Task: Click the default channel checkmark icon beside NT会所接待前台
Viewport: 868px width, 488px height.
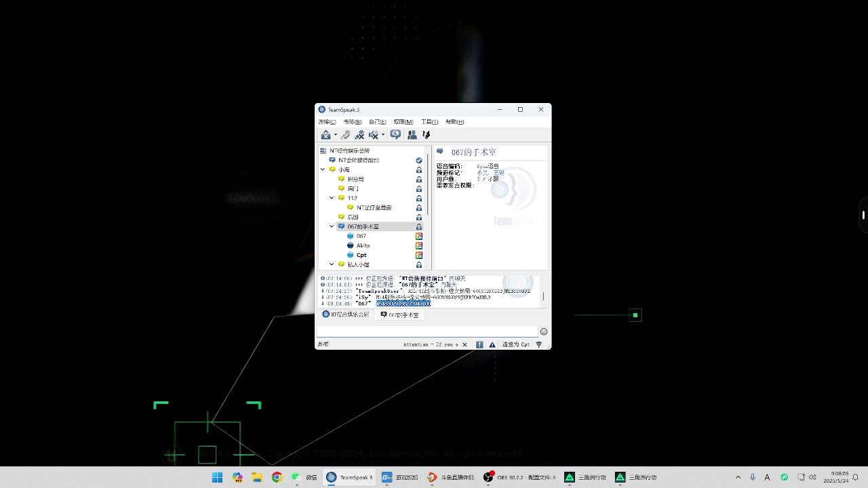Action: (419, 160)
